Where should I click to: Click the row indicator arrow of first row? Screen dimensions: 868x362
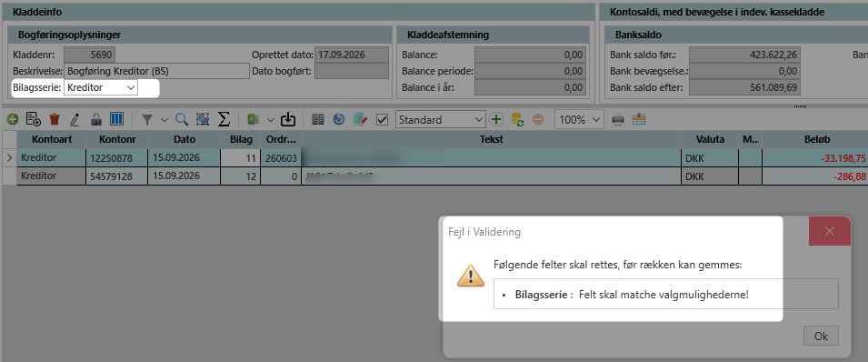pyautogui.click(x=9, y=158)
